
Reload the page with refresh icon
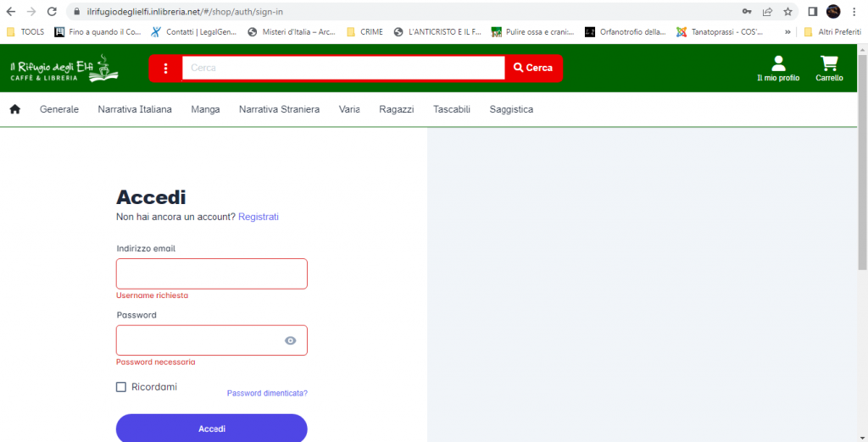pyautogui.click(x=52, y=12)
